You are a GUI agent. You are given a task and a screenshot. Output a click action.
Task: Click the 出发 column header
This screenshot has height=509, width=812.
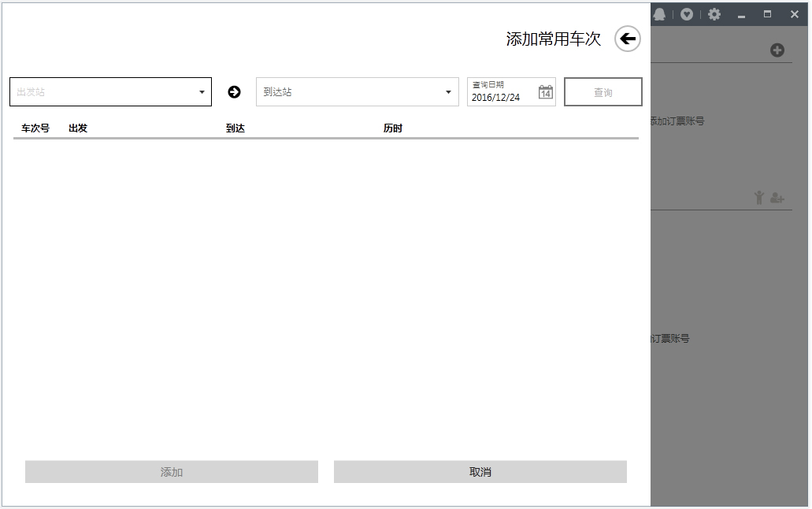pyautogui.click(x=78, y=128)
